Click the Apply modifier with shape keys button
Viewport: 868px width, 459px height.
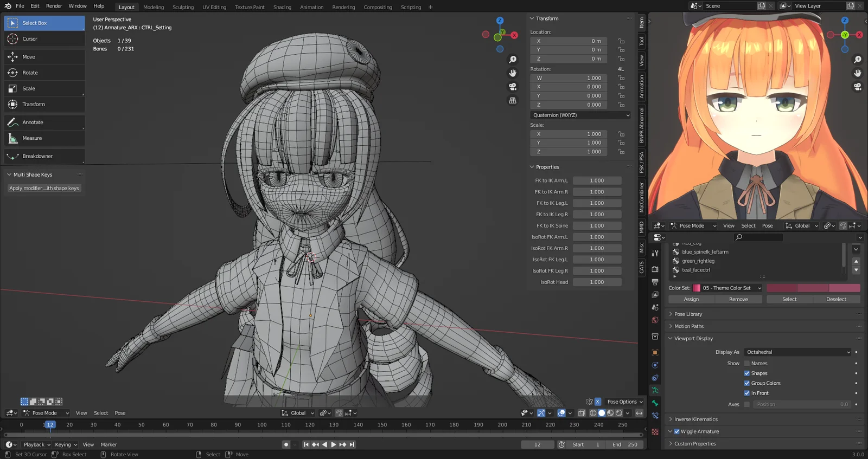[44, 188]
